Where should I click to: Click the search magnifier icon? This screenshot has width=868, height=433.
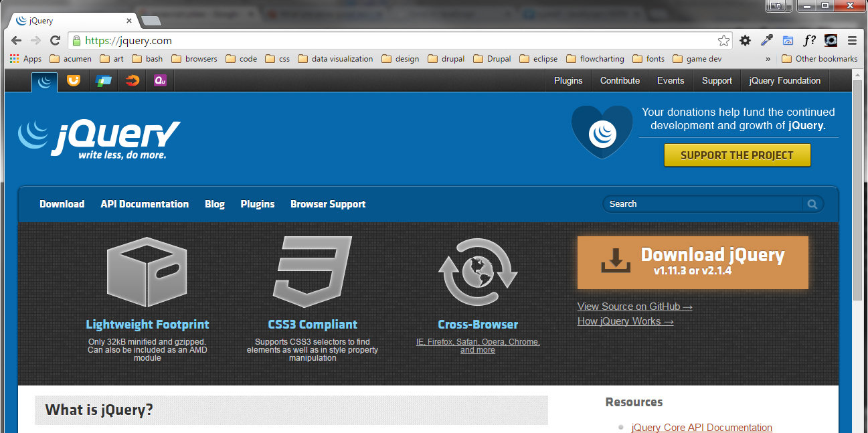click(812, 204)
